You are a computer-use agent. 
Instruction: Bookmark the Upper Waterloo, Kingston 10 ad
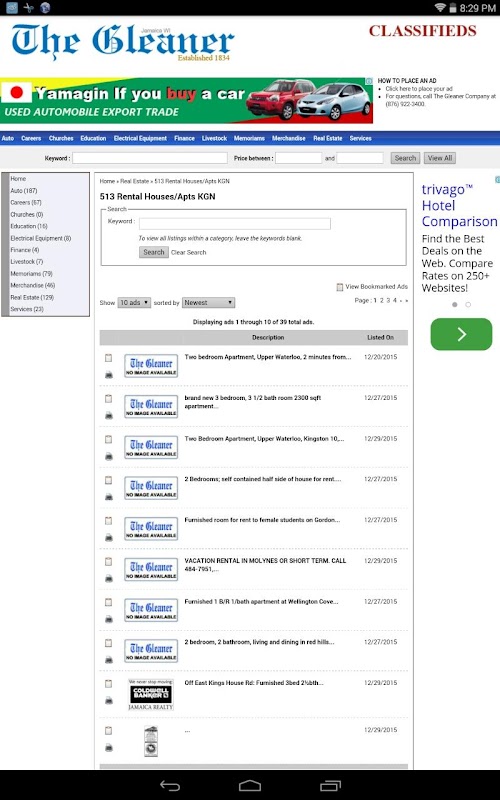[x=109, y=439]
